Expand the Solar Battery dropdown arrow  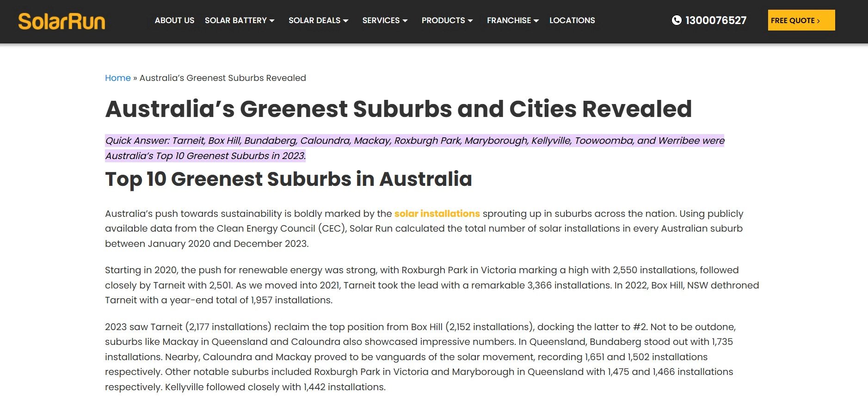272,21
